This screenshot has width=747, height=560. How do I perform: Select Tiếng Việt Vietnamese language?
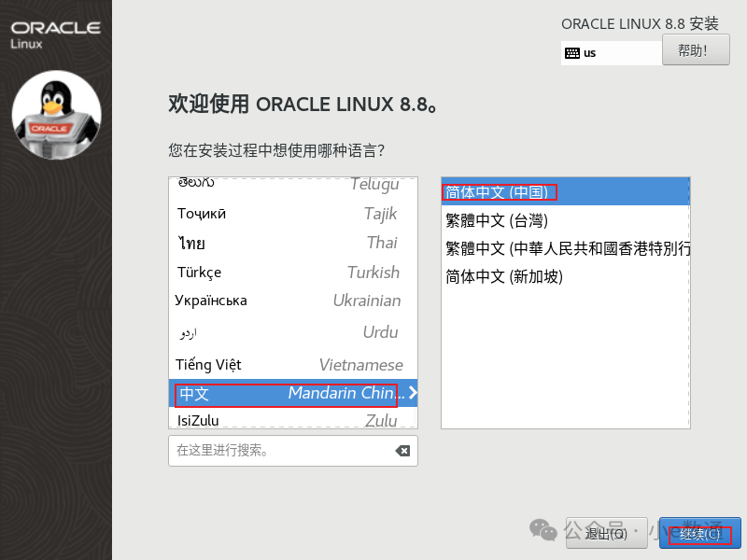pos(280,364)
